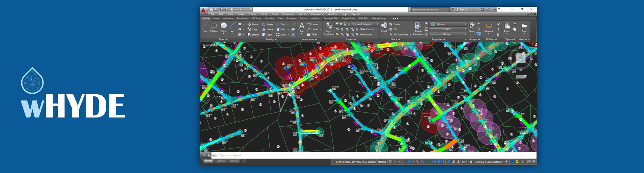Select the Arc tool

233,28
